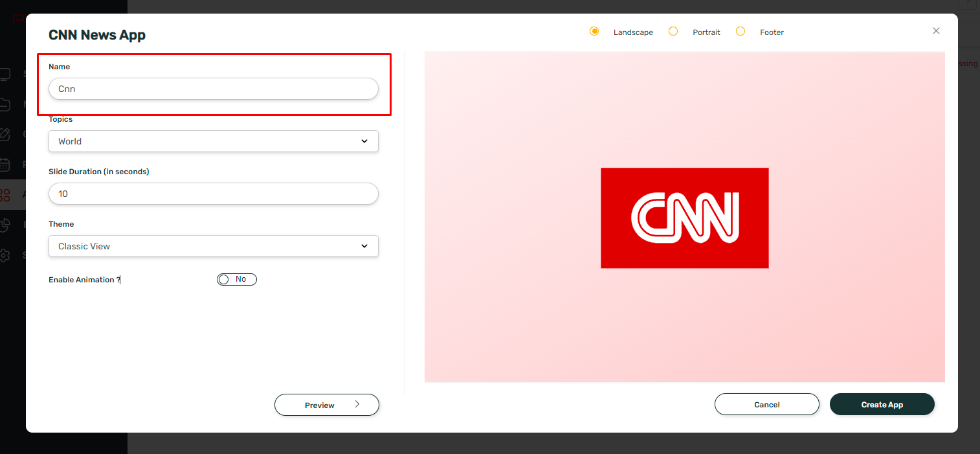Click the Name field containing Cnn

coord(214,89)
